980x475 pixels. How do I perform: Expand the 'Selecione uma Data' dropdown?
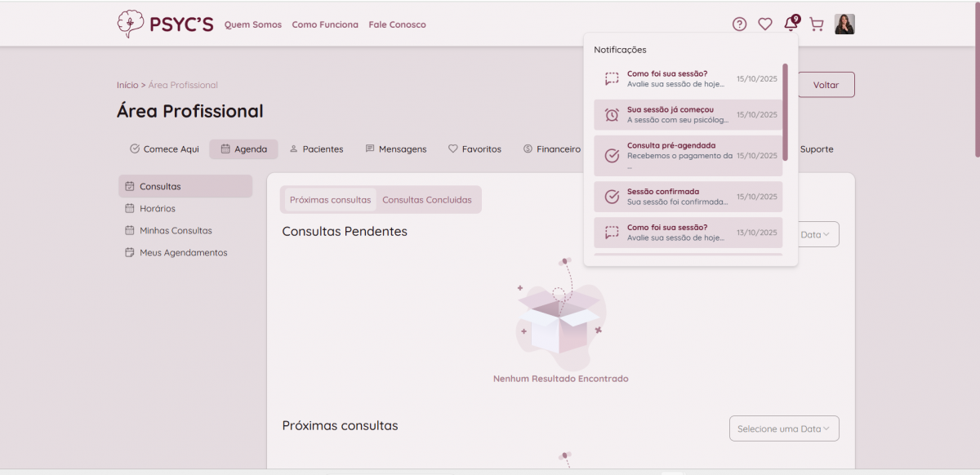pyautogui.click(x=783, y=428)
